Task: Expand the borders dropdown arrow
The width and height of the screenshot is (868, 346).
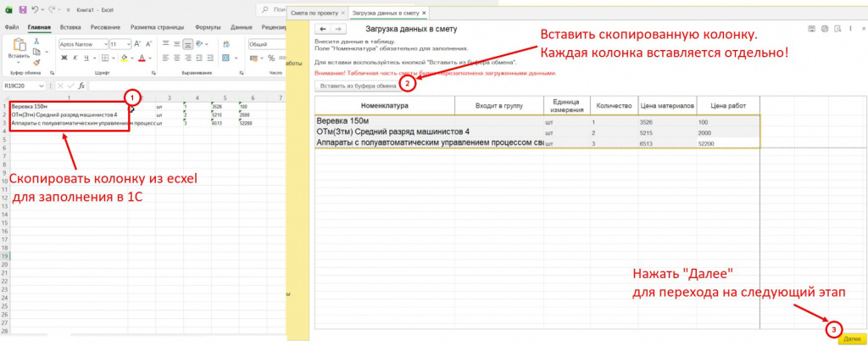Action: 113,58
